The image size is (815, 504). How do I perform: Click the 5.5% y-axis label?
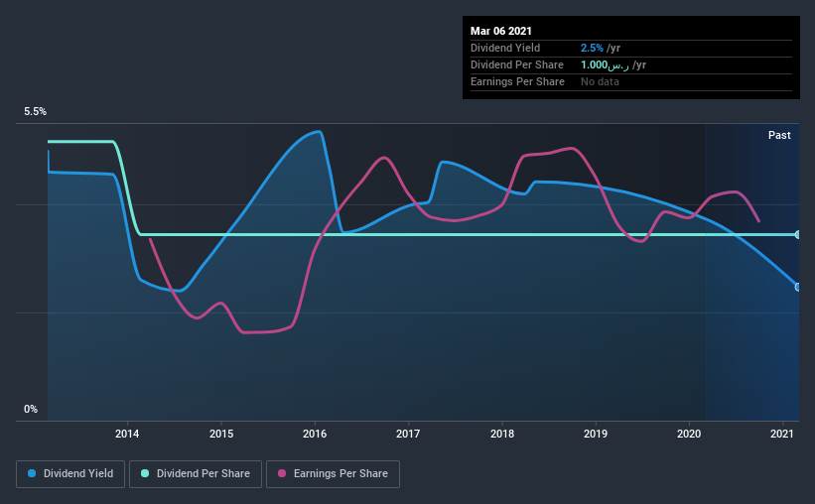click(36, 112)
